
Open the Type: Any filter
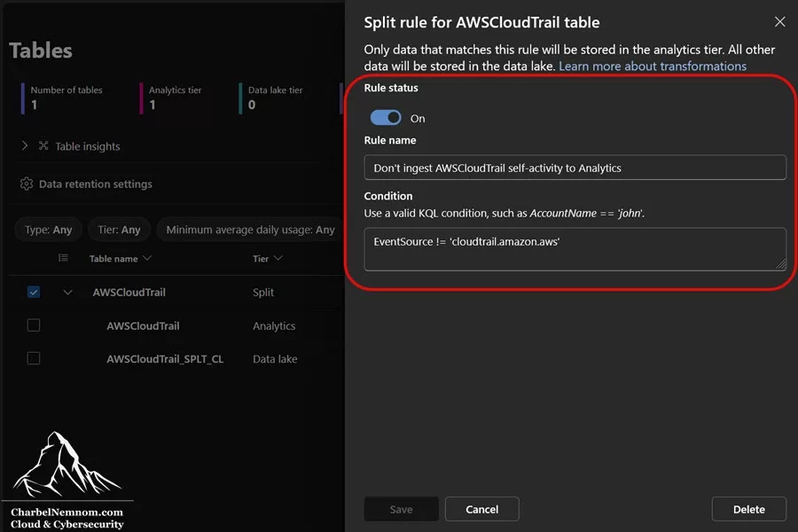[x=49, y=230]
